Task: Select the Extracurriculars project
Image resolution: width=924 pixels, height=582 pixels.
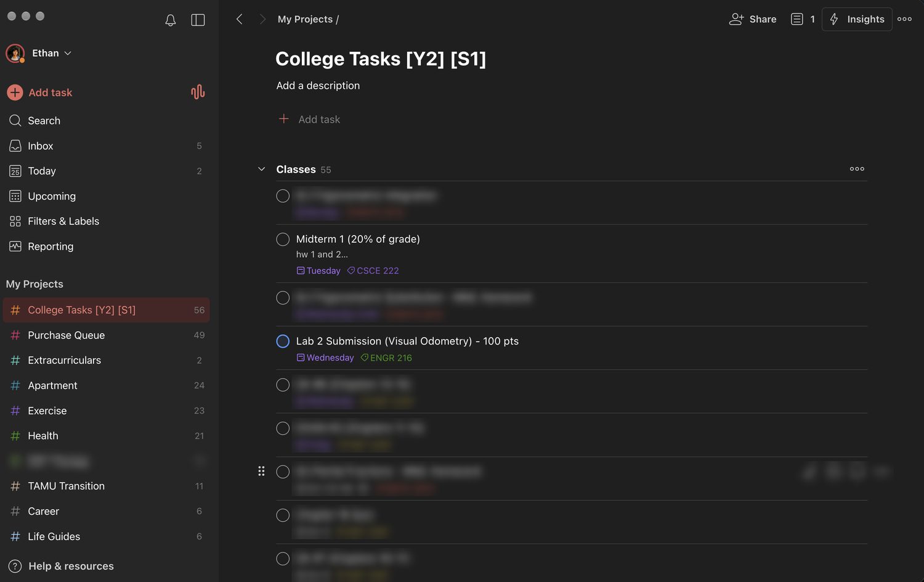Action: [106, 361]
